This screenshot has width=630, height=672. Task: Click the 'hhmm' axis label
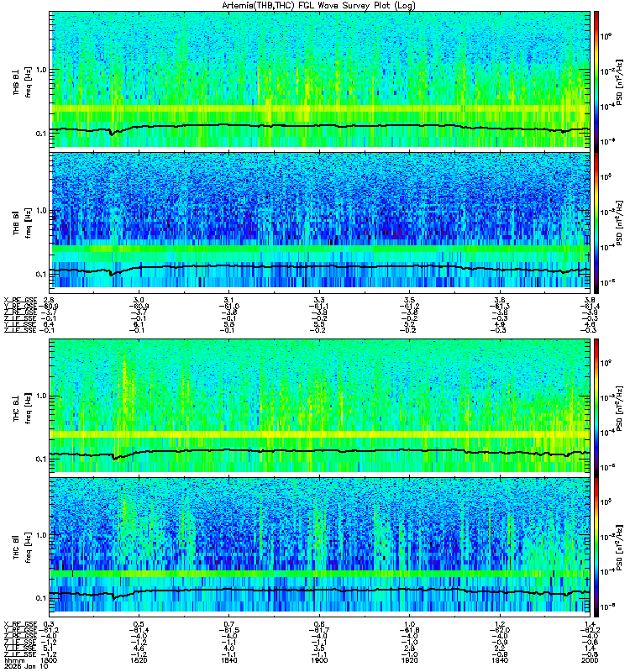pos(14,660)
